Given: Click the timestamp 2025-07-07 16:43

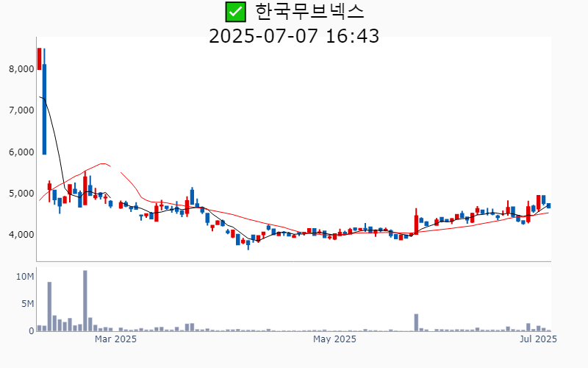Looking at the screenshot, I should [x=294, y=36].
